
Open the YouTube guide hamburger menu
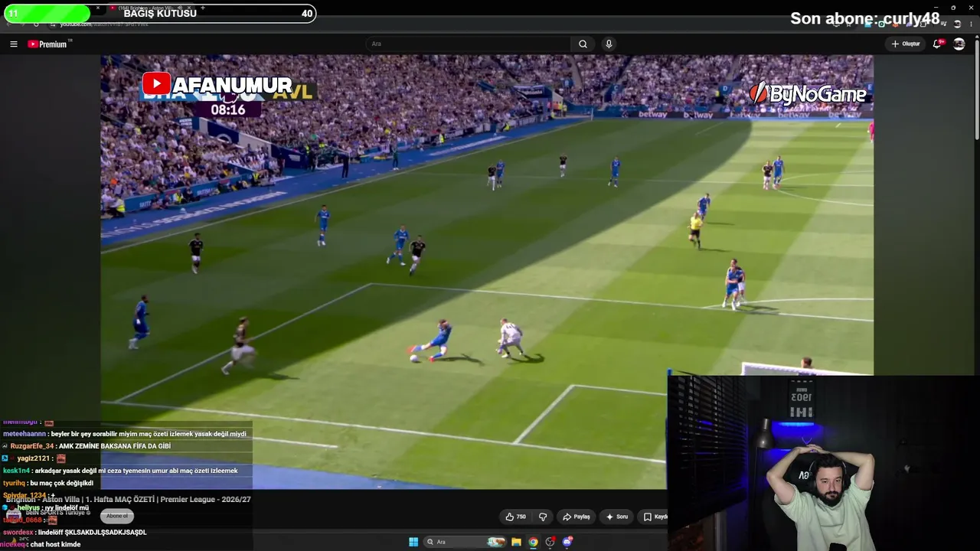pyautogui.click(x=14, y=44)
